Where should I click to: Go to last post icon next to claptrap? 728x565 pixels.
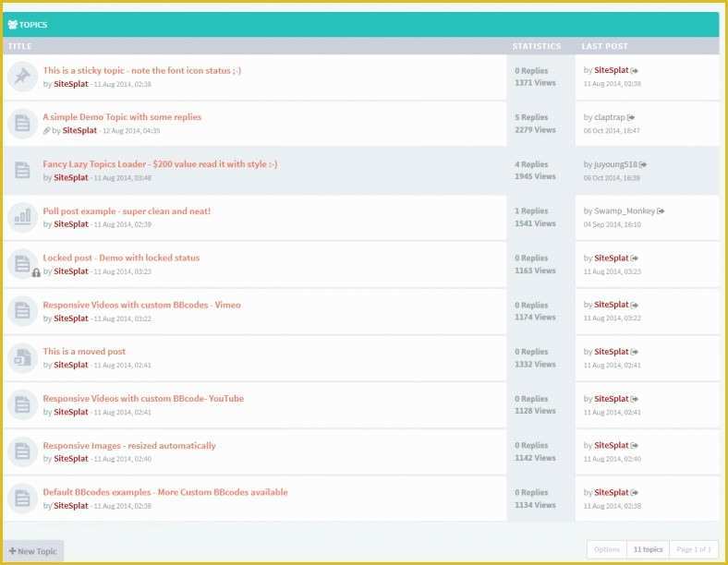coord(630,117)
